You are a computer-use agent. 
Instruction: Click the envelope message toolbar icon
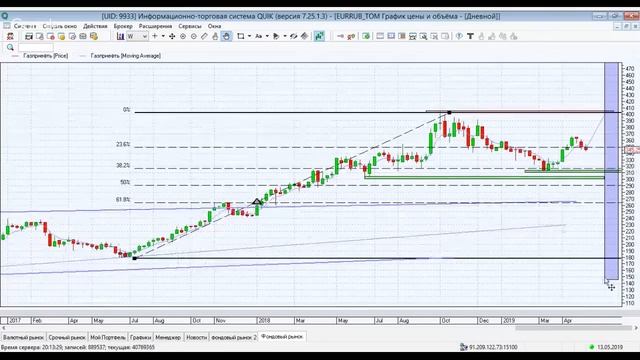tap(83, 36)
